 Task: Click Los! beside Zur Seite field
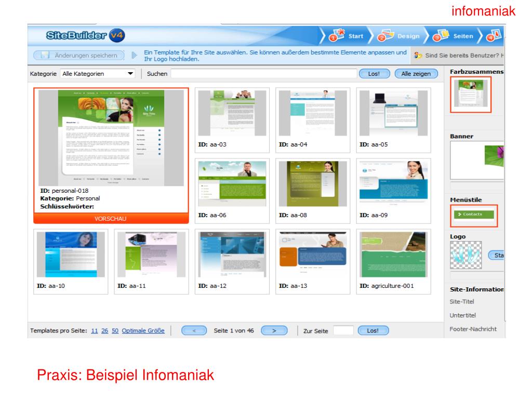point(373,330)
